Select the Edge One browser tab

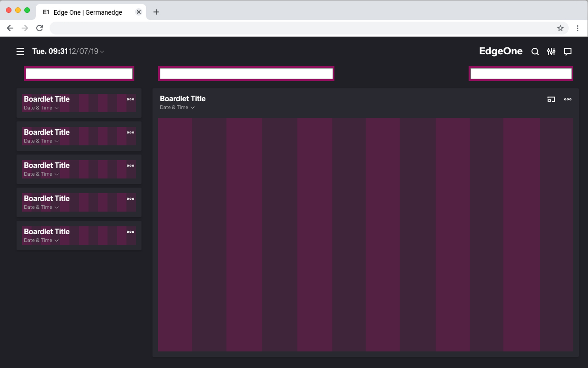87,12
